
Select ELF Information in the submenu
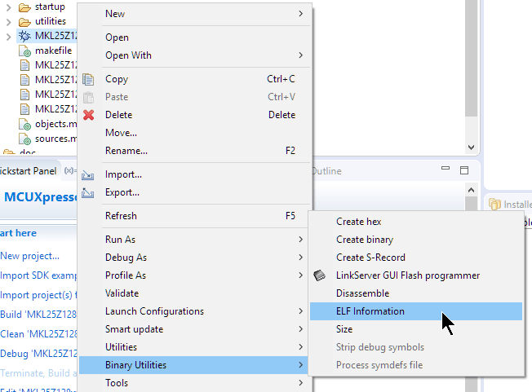coord(416,311)
